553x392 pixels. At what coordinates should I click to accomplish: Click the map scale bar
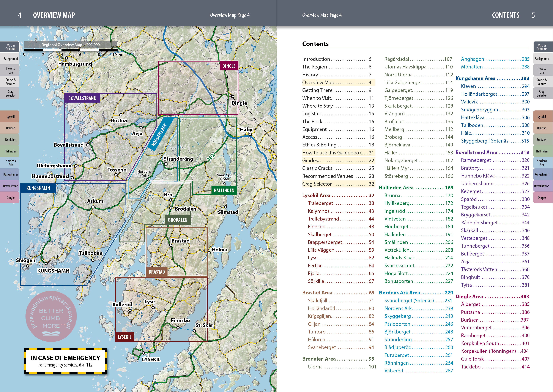(71, 50)
